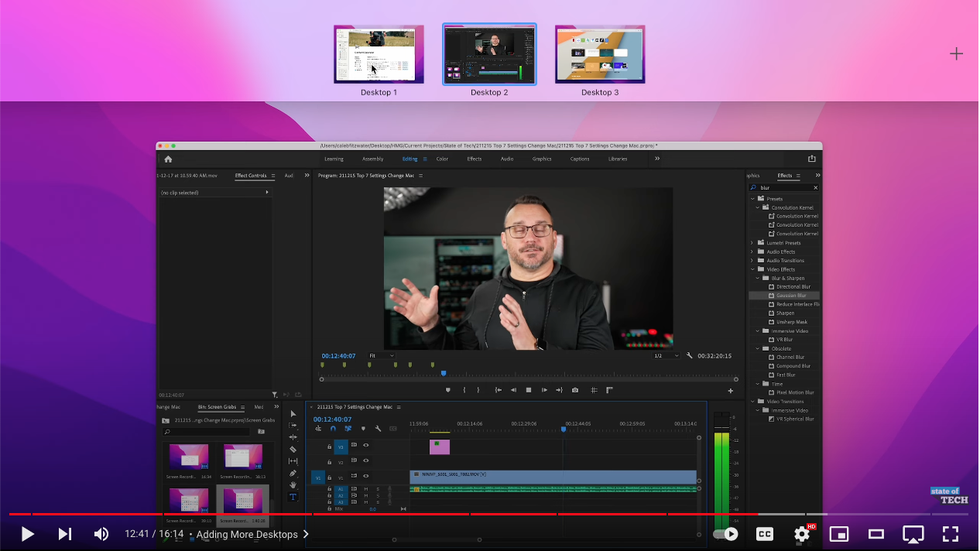Select the Gaussian Blur effect
Image resolution: width=980 pixels, height=551 pixels.
(791, 296)
